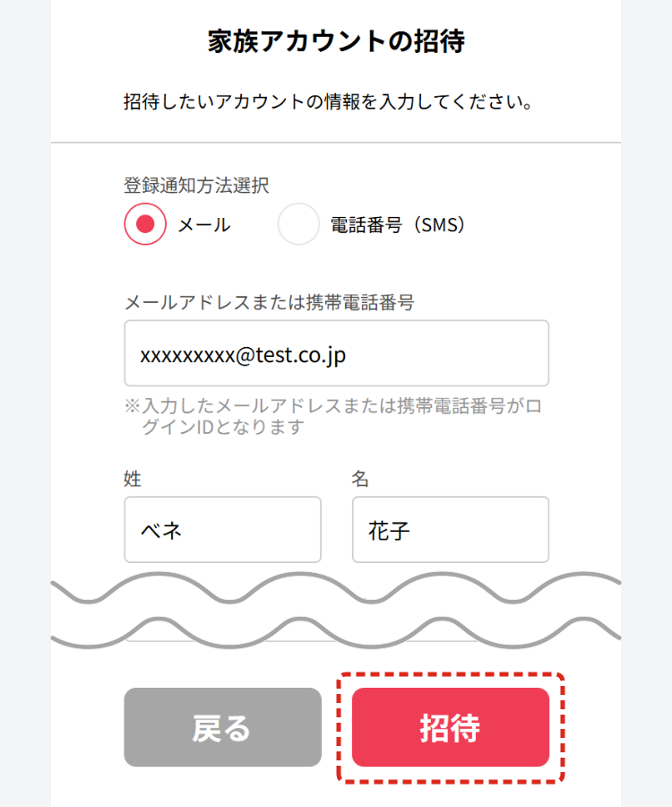Select the メール radio button
This screenshot has height=807, width=672.
145,224
